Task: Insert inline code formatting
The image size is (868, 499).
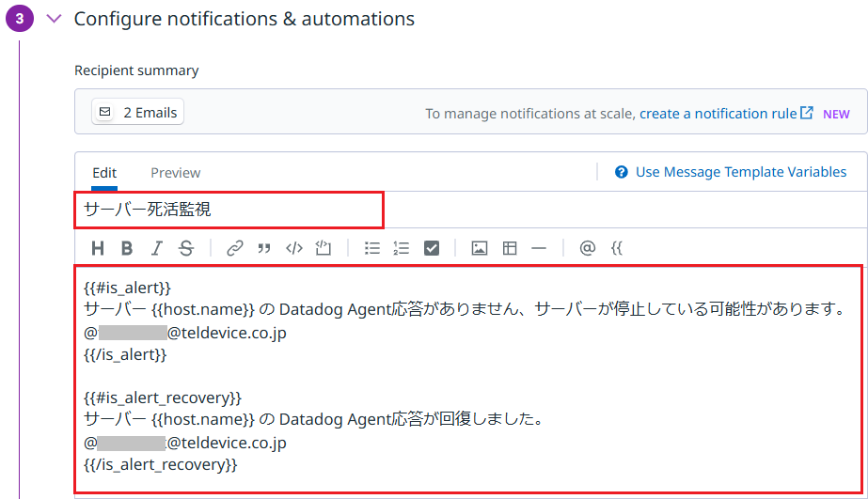Action: (x=293, y=248)
